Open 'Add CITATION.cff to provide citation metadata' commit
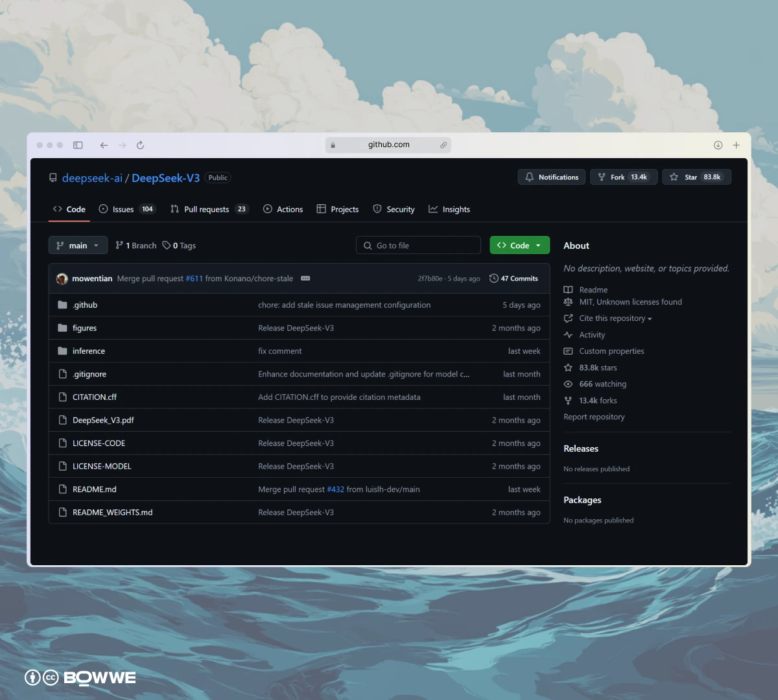The image size is (778, 700). [x=339, y=397]
